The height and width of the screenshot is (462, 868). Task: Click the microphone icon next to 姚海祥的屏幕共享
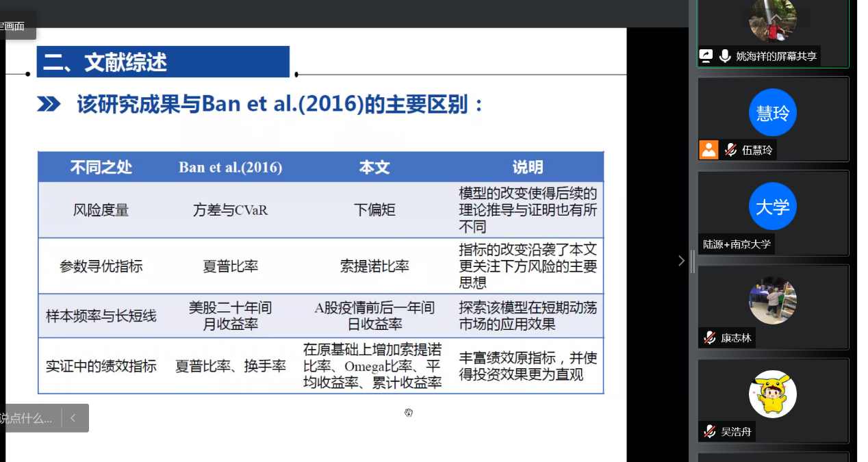[725, 56]
